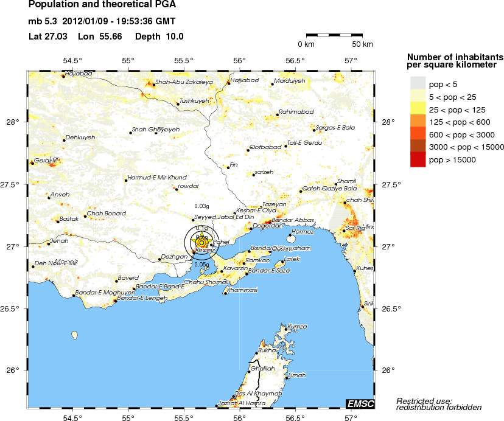
Task: Select the 'pop > 15000' red legend swatch
Action: coord(417,160)
